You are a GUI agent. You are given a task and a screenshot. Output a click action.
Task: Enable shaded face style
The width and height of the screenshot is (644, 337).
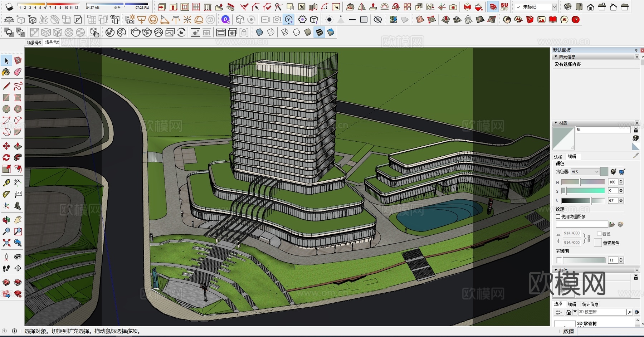click(308, 33)
